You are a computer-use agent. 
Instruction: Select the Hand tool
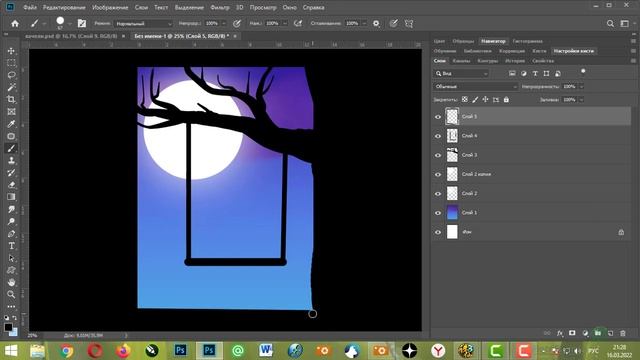pyautogui.click(x=11, y=282)
